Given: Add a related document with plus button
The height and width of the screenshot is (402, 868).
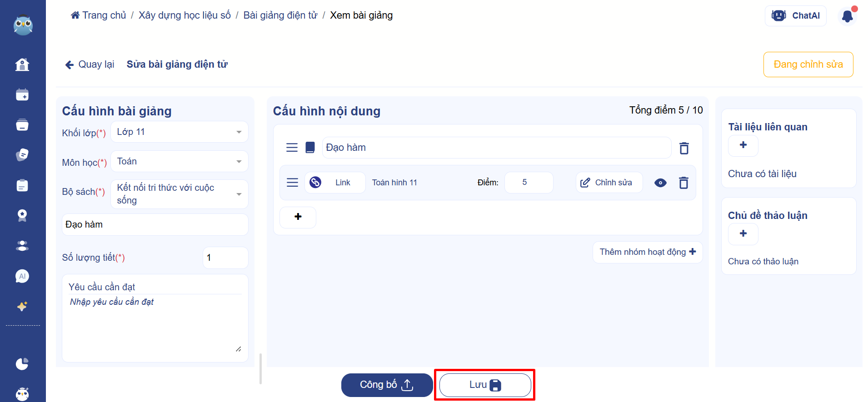Looking at the screenshot, I should 743,145.
